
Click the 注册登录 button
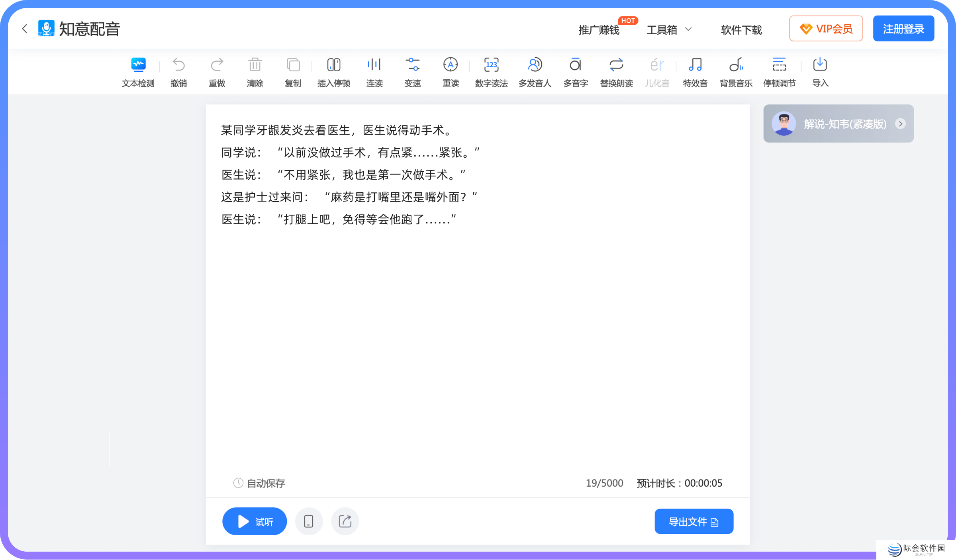pyautogui.click(x=903, y=28)
